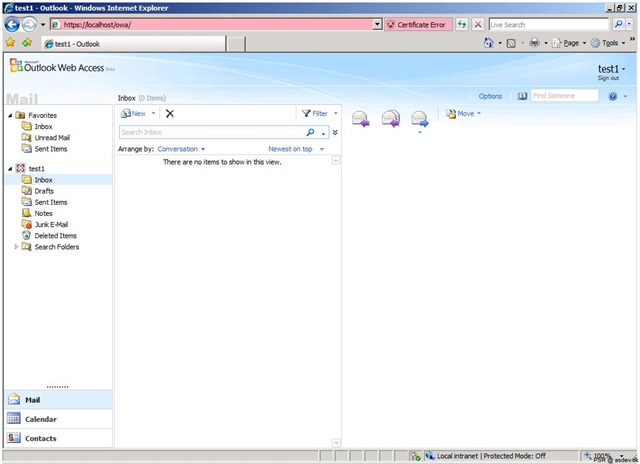640x464 pixels.
Task: Collapse the Favorites folder group
Action: coord(10,115)
